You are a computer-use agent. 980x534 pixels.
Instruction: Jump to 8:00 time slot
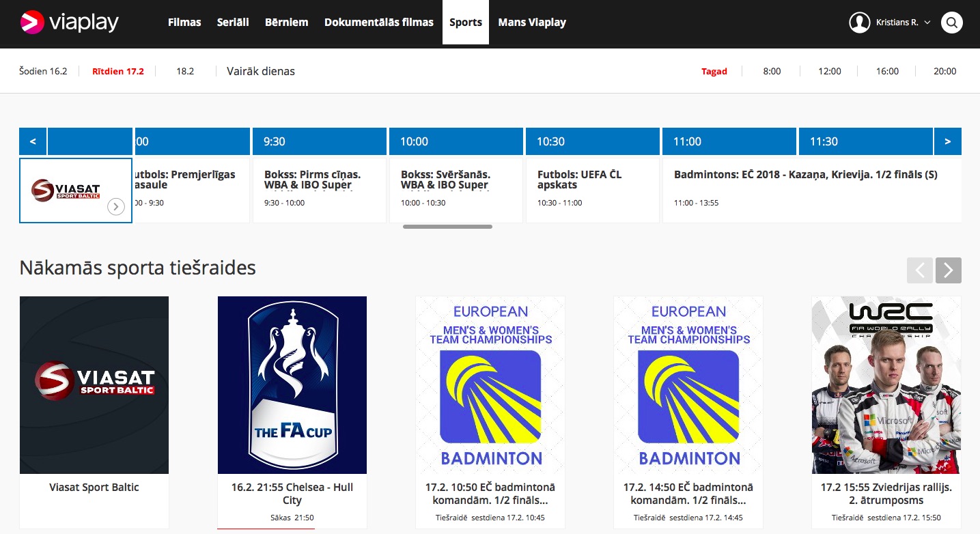pyautogui.click(x=772, y=71)
